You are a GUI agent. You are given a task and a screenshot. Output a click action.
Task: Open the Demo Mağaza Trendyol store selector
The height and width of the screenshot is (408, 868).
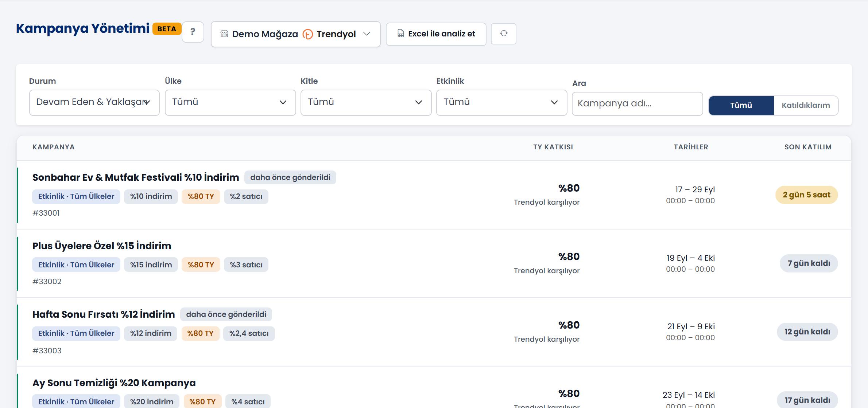(295, 34)
